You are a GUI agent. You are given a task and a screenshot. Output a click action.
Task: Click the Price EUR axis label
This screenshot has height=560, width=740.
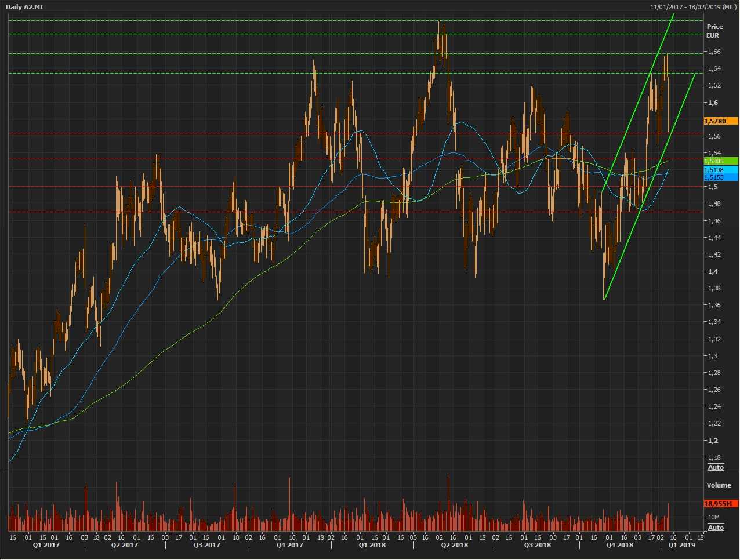[714, 31]
